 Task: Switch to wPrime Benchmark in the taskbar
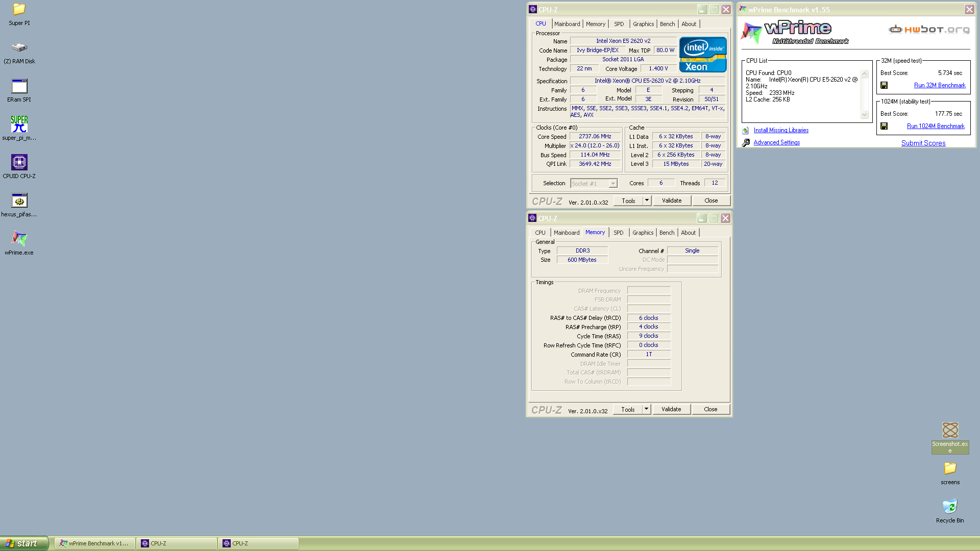[x=95, y=543]
